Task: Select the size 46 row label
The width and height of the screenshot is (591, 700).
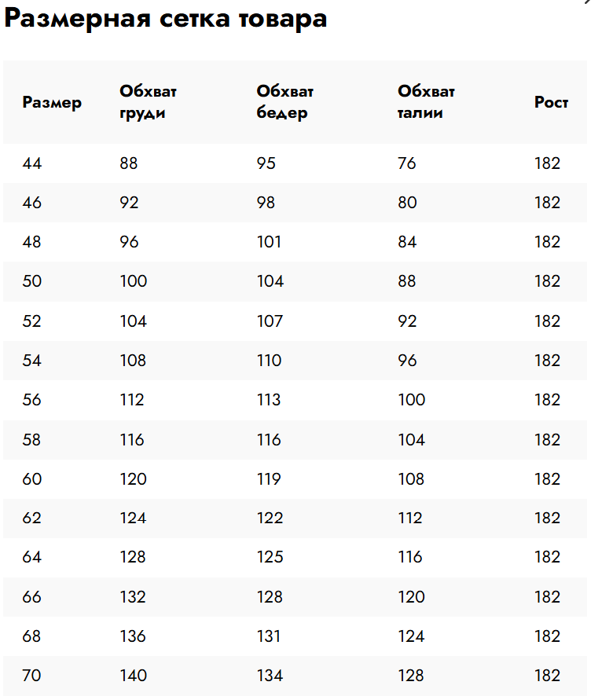Action: [x=31, y=203]
